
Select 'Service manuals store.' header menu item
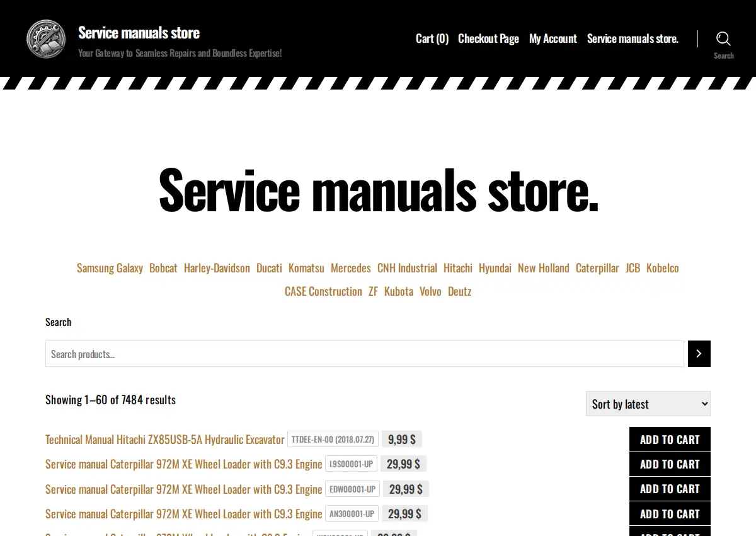[633, 38]
